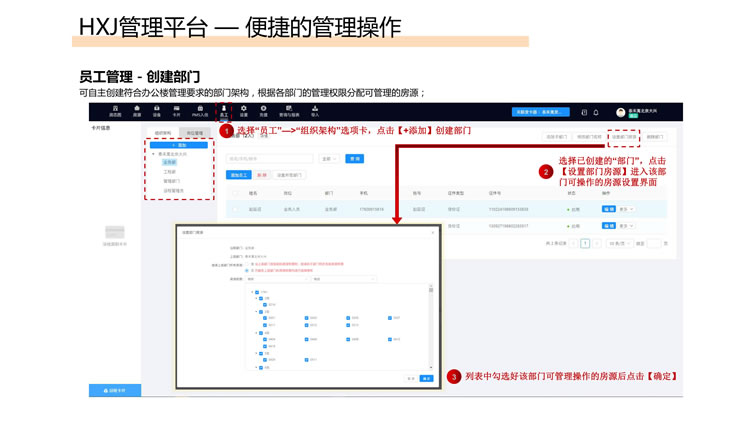Click the red 删除 button above the table
This screenshot has height=422, width=750.
tap(262, 175)
